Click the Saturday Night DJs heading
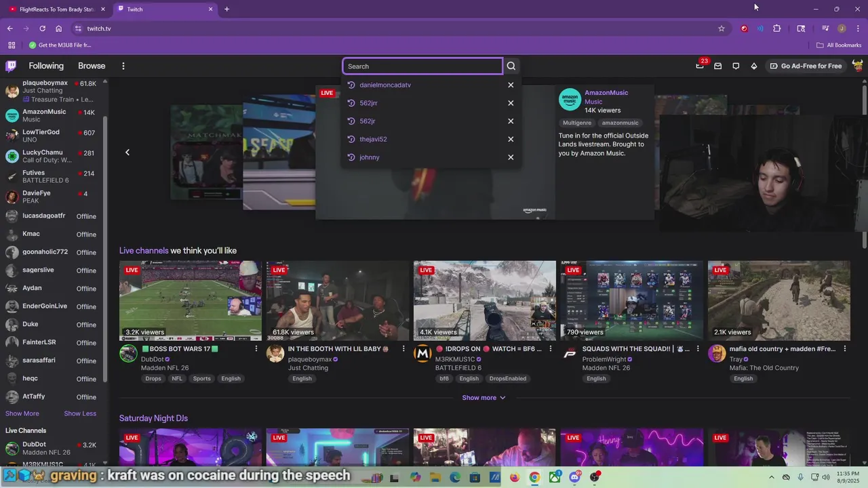Viewport: 868px width, 488px height. (x=153, y=418)
